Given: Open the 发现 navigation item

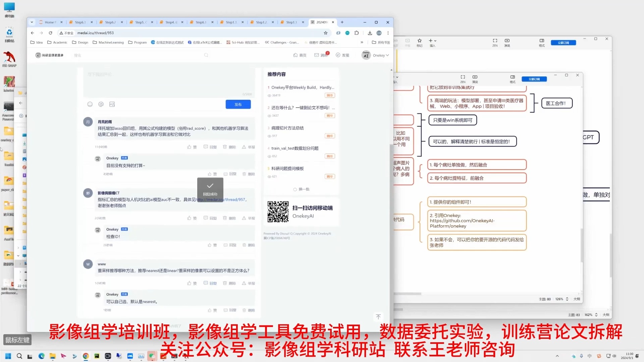Looking at the screenshot, I should tap(342, 55).
